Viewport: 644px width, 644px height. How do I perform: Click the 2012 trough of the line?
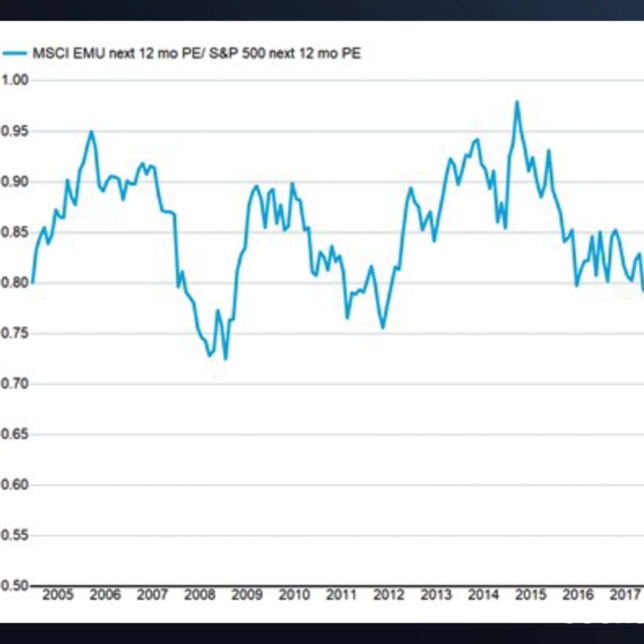(x=383, y=328)
